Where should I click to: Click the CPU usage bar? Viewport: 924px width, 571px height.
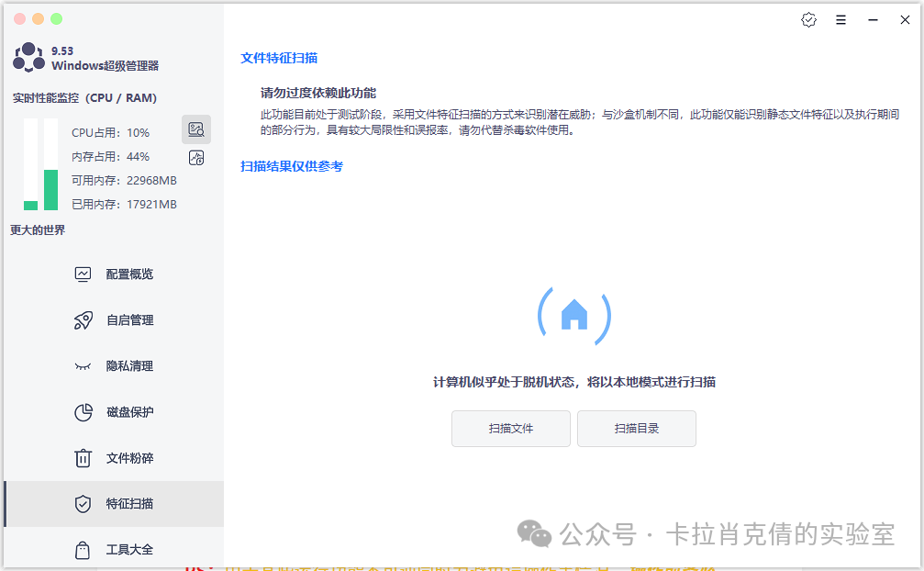tap(30, 165)
